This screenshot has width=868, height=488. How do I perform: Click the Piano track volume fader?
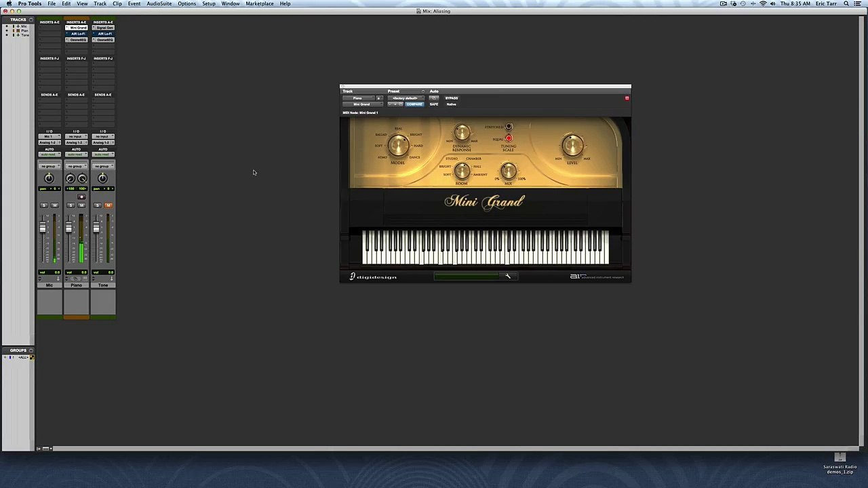[68, 228]
